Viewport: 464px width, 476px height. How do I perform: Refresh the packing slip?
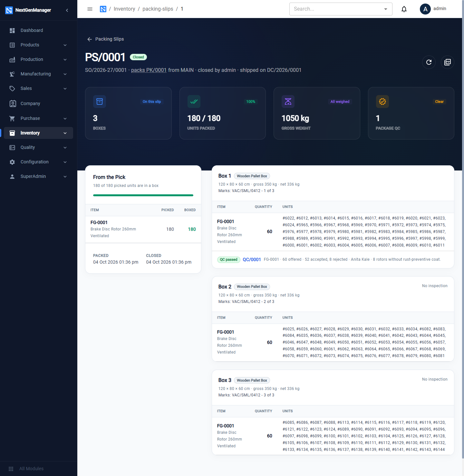tap(429, 62)
